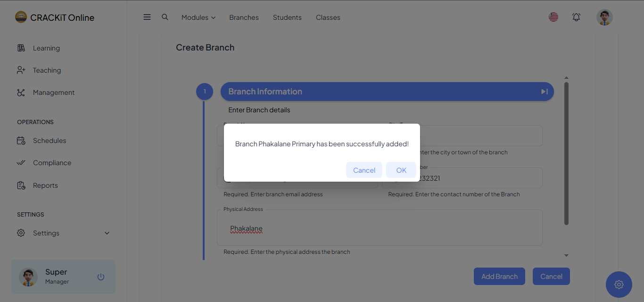Click the user avatar in top bar
Image resolution: width=644 pixels, height=302 pixels.
pyautogui.click(x=604, y=17)
